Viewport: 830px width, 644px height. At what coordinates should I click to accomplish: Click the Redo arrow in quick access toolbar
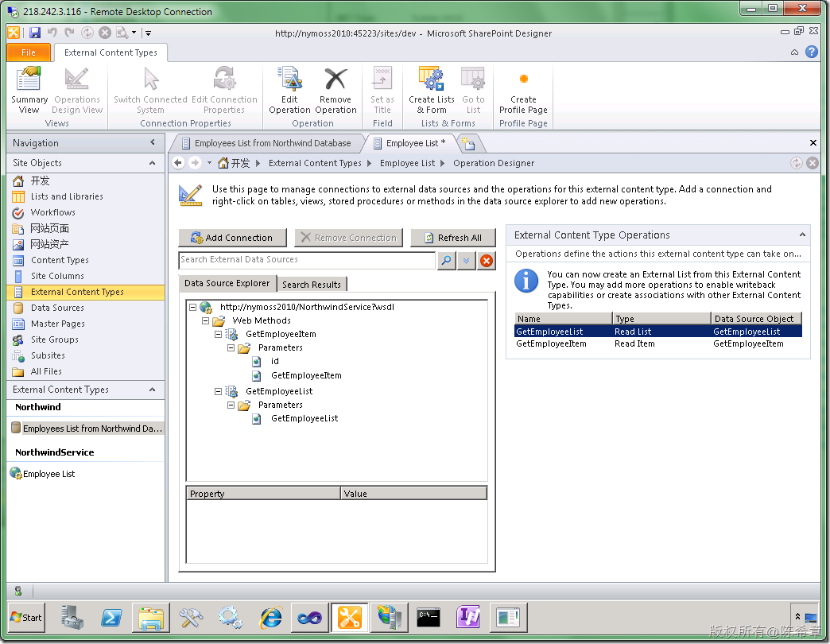coord(69,33)
